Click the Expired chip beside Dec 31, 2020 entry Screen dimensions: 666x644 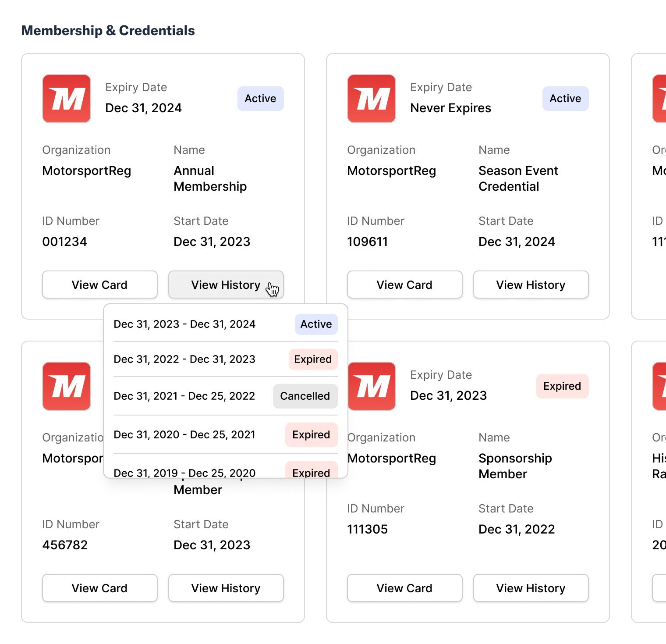(x=311, y=434)
